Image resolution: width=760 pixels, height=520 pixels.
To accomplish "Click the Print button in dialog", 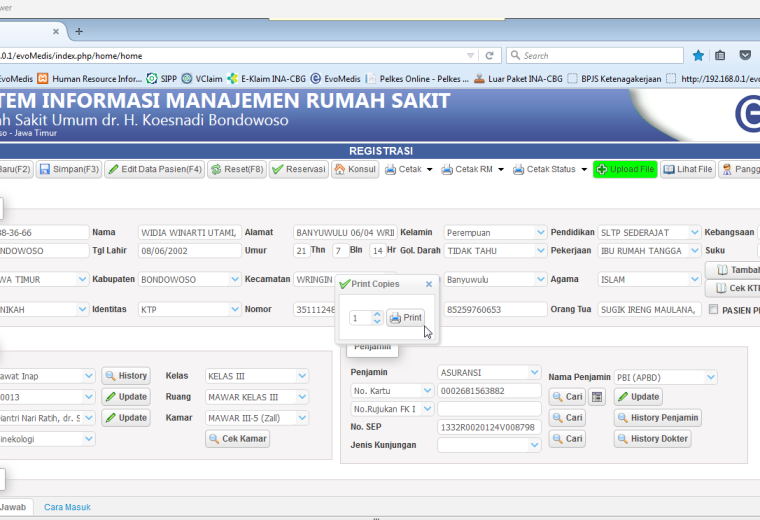I will tap(406, 317).
